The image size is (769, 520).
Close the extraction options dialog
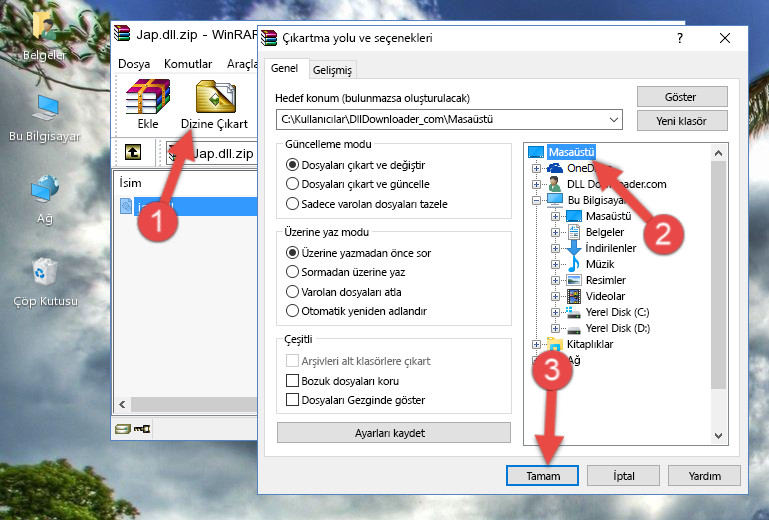[725, 38]
